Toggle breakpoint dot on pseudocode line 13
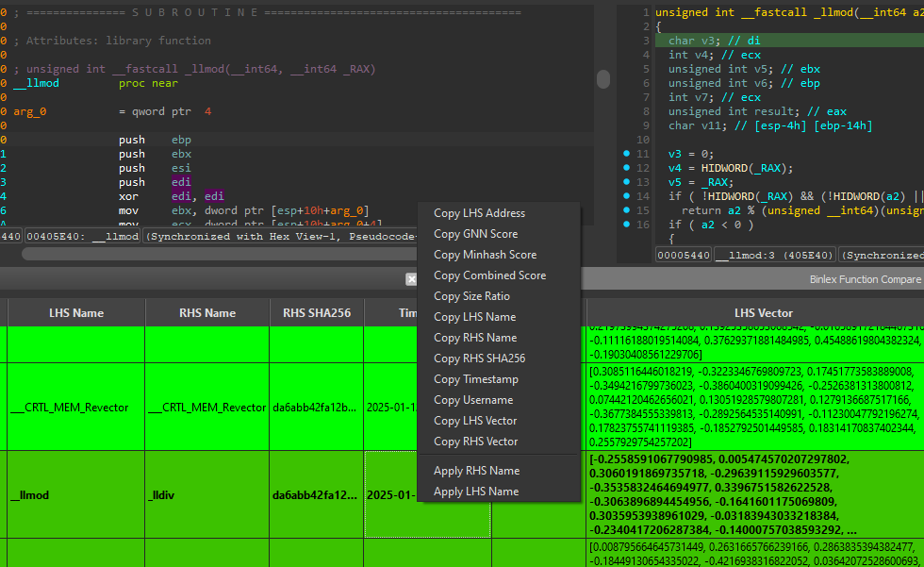The height and width of the screenshot is (567, 924). (x=626, y=181)
